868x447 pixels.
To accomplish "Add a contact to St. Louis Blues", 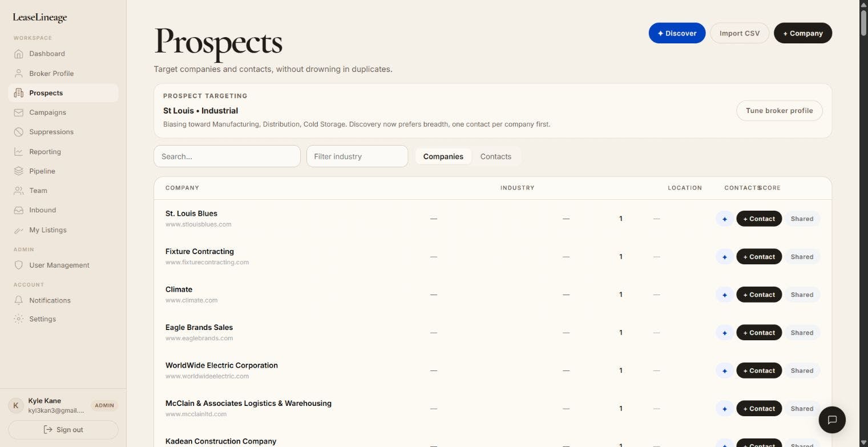I will click(759, 219).
